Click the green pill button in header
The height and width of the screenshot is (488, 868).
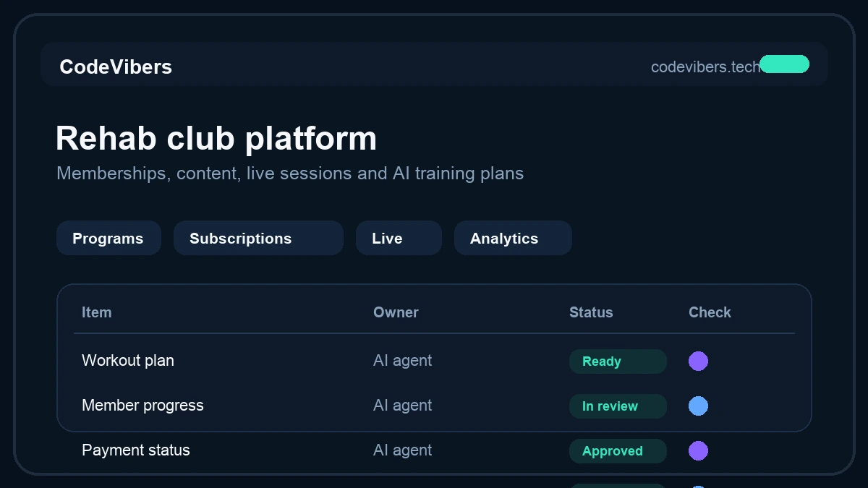click(x=784, y=64)
